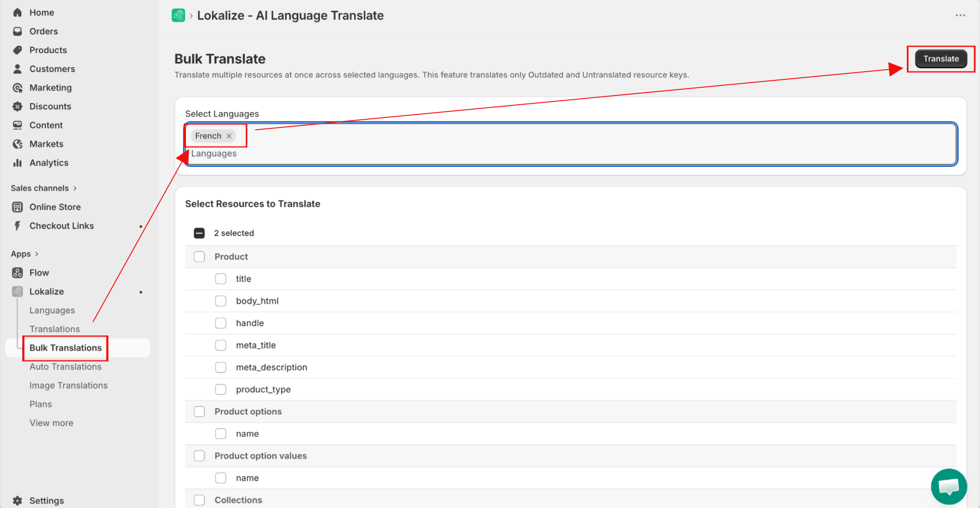Check the Product options group checkbox
This screenshot has height=508, width=980.
tap(199, 412)
